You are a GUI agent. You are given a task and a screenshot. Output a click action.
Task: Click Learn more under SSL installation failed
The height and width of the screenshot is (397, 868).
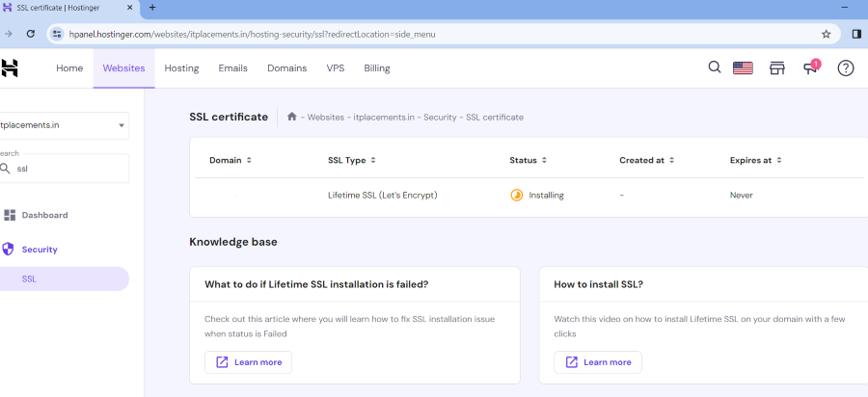pos(248,362)
